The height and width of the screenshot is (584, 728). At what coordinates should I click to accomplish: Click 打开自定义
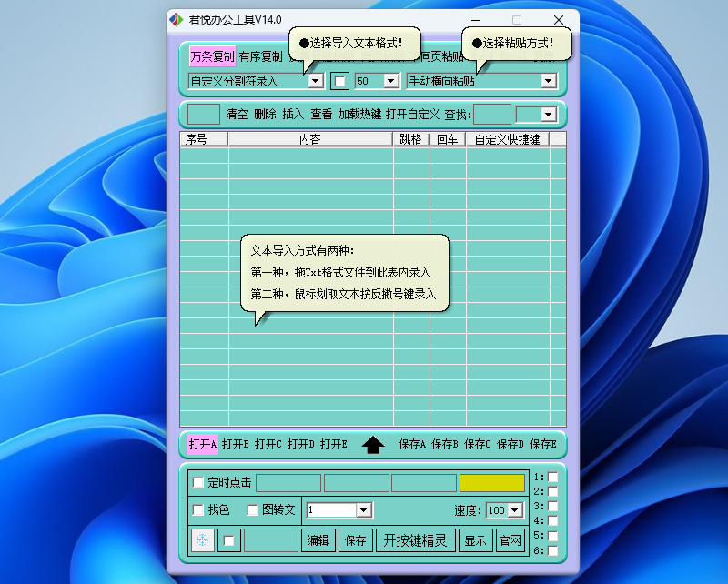tap(412, 115)
